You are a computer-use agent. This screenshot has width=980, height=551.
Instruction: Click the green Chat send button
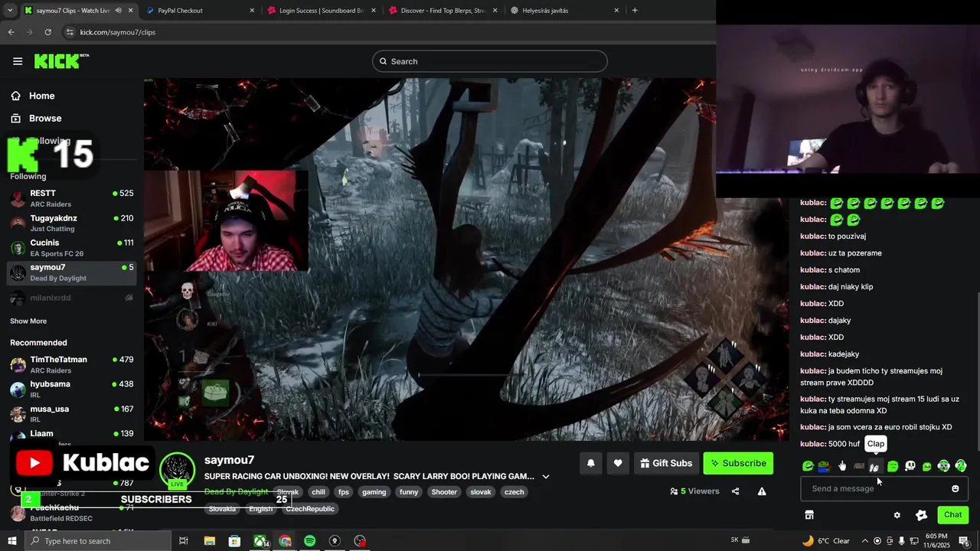click(952, 515)
